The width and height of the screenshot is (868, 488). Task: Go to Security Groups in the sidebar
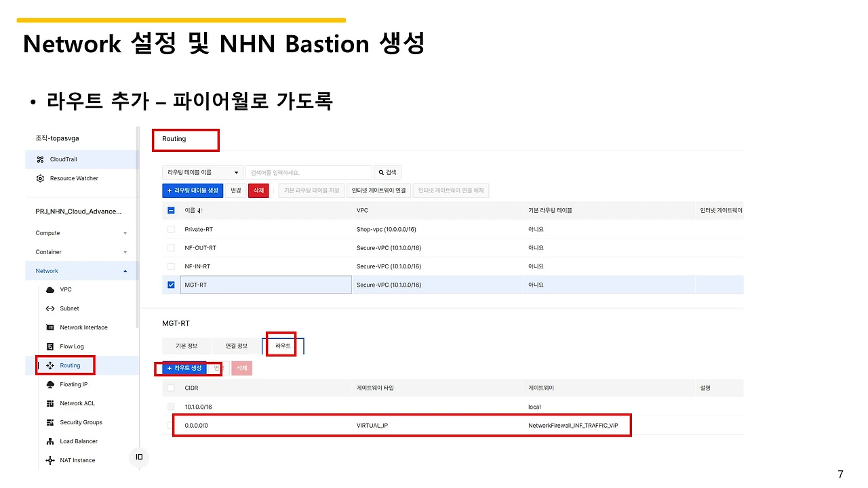pyautogui.click(x=81, y=422)
